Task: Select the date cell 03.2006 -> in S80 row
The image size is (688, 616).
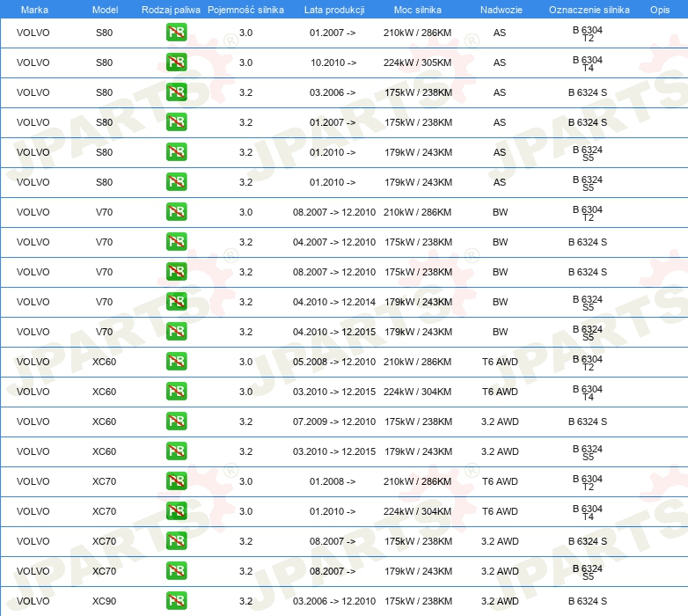Action: click(x=333, y=92)
